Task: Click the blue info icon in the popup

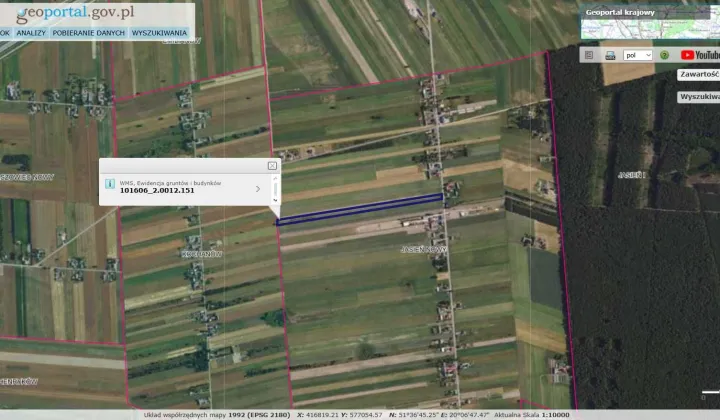Action: click(110, 184)
